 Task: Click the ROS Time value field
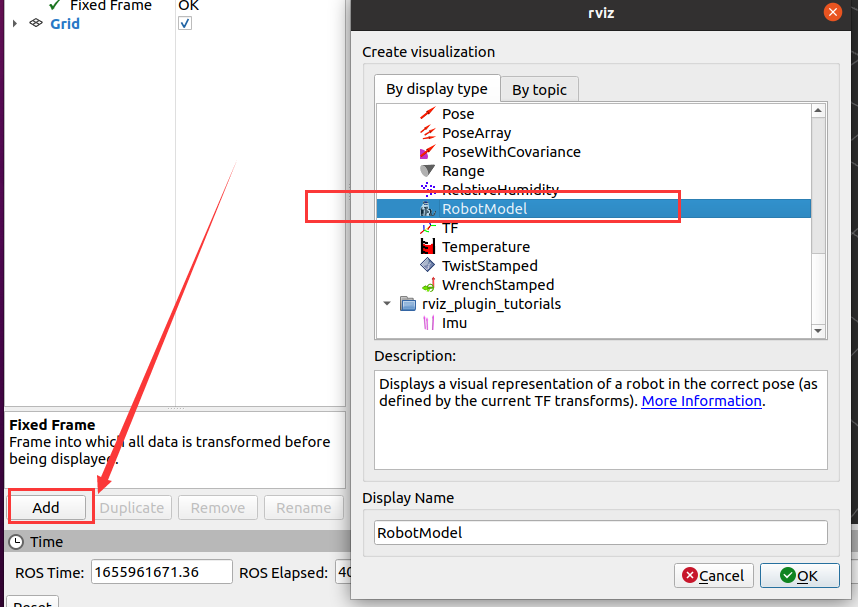pos(161,572)
